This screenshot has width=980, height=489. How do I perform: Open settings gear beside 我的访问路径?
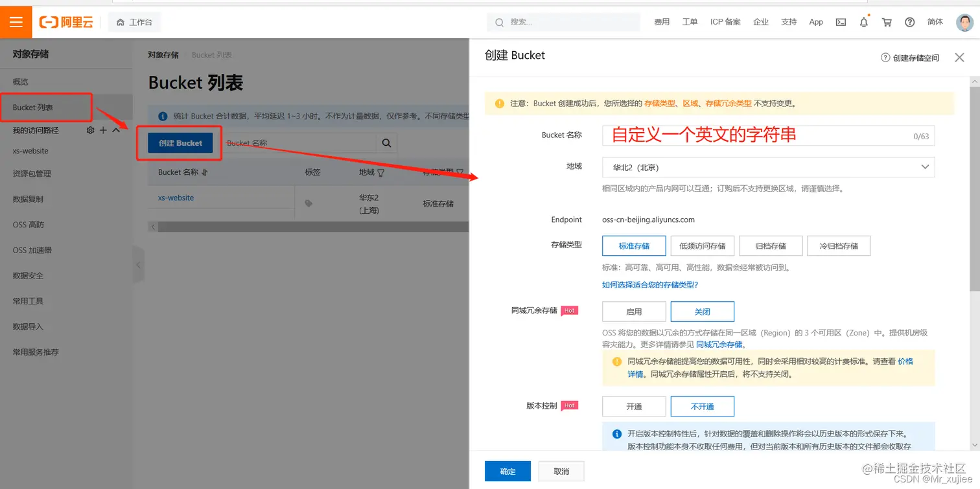[x=89, y=130]
